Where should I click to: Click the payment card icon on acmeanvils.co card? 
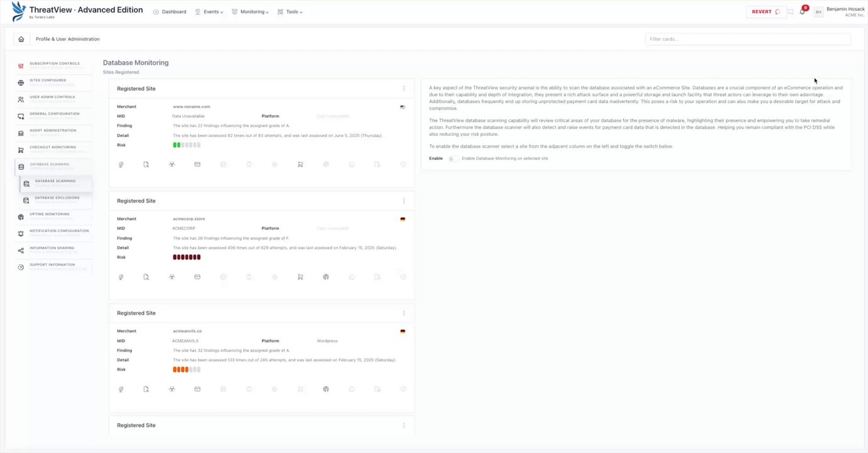(x=198, y=389)
